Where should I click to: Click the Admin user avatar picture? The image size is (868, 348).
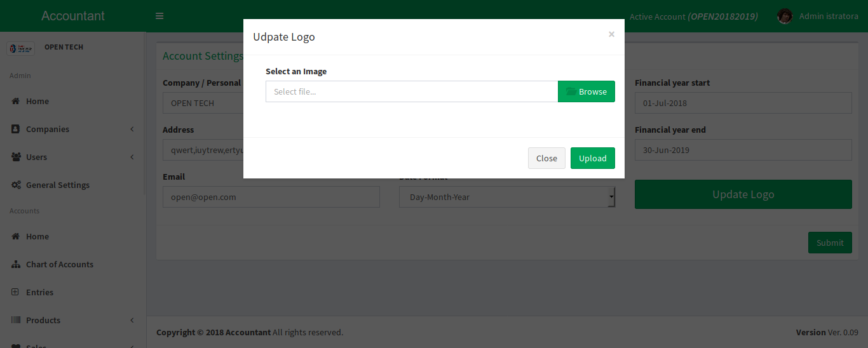[785, 17]
